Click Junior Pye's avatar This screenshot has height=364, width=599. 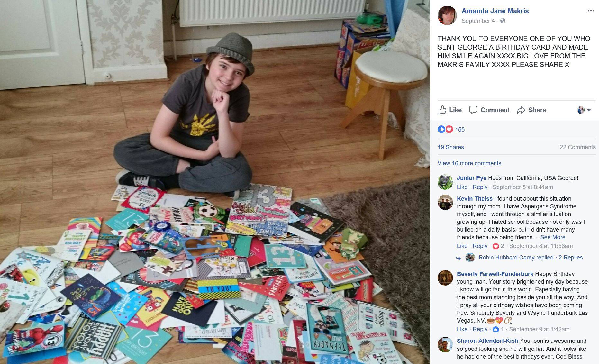tap(445, 182)
